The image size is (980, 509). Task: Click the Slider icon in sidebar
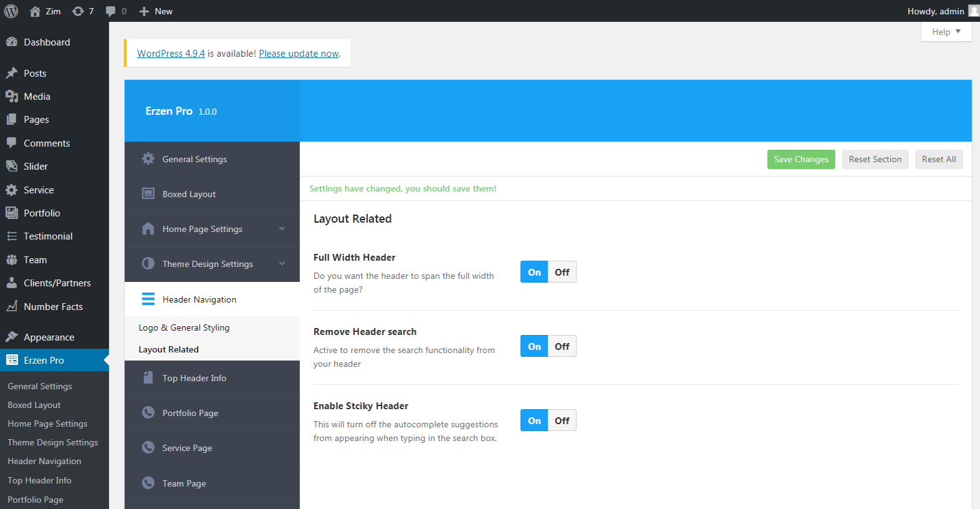11,166
